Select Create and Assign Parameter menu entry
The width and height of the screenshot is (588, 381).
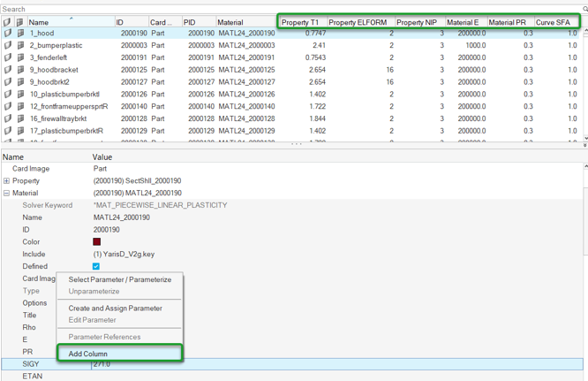pos(115,309)
